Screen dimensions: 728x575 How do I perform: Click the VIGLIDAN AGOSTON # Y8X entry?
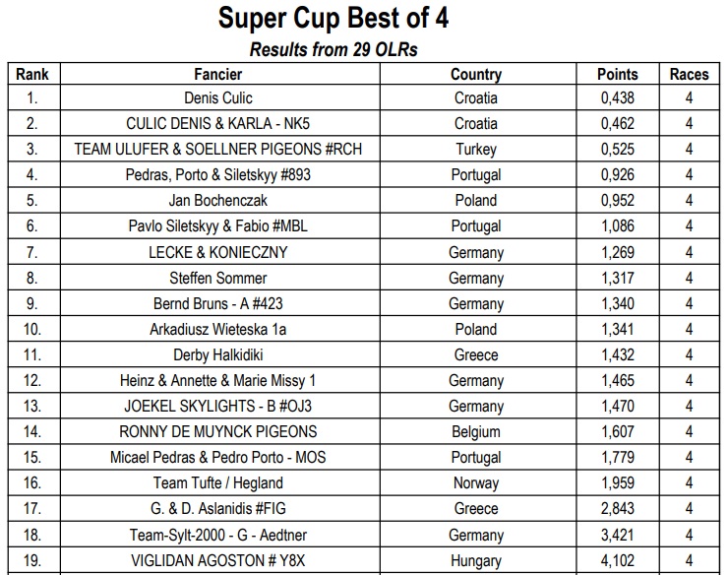(218, 561)
